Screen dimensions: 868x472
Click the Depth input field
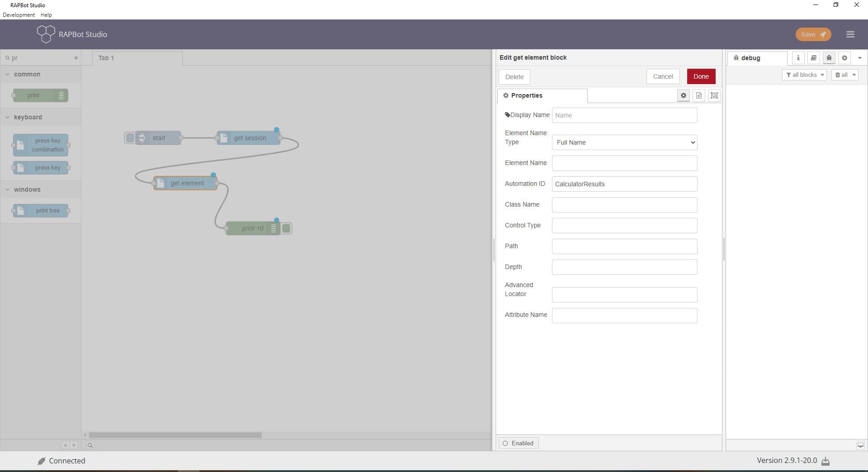click(624, 267)
